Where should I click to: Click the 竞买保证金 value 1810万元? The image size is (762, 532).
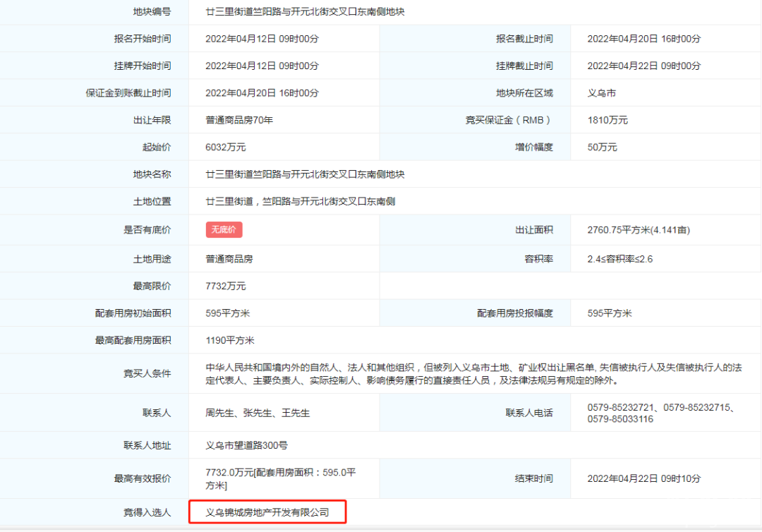(607, 120)
